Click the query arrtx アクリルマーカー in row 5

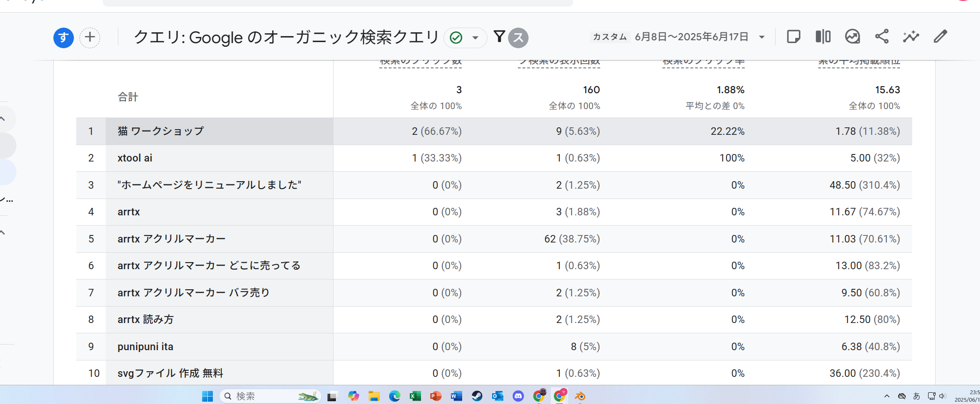[172, 239]
